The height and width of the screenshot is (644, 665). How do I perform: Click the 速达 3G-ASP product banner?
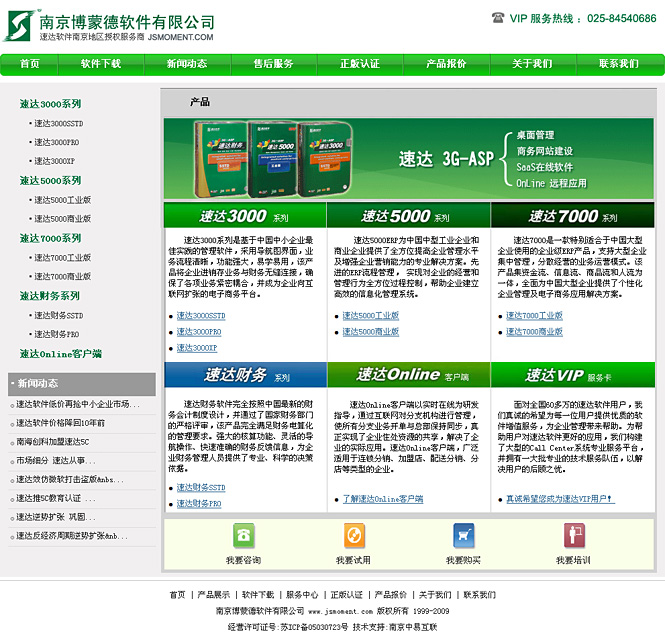[x=409, y=159]
